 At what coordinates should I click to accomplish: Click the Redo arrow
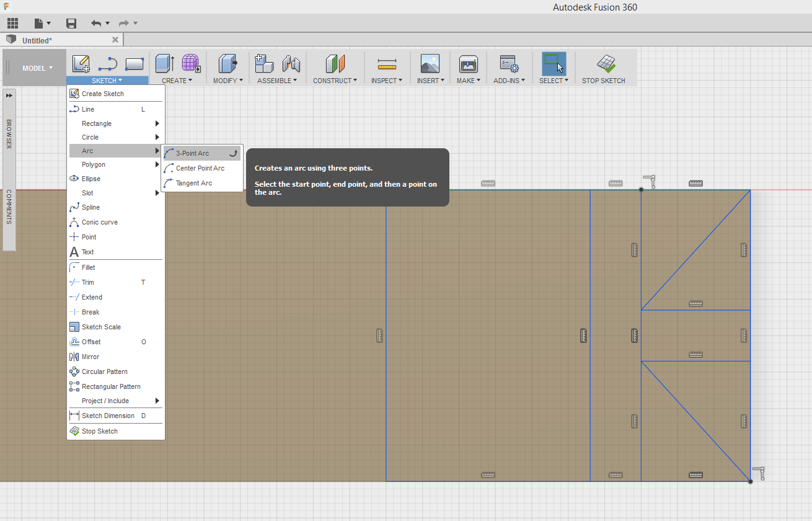(x=124, y=24)
